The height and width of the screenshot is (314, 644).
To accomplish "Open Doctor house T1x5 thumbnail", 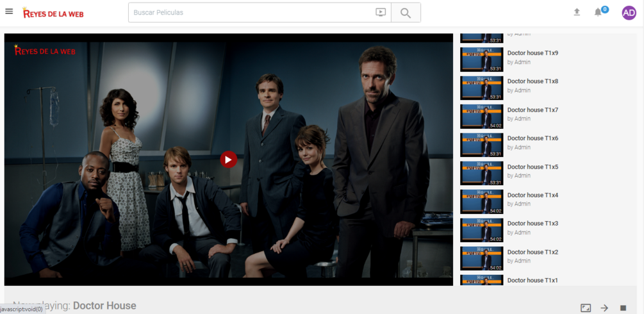I will (481, 174).
